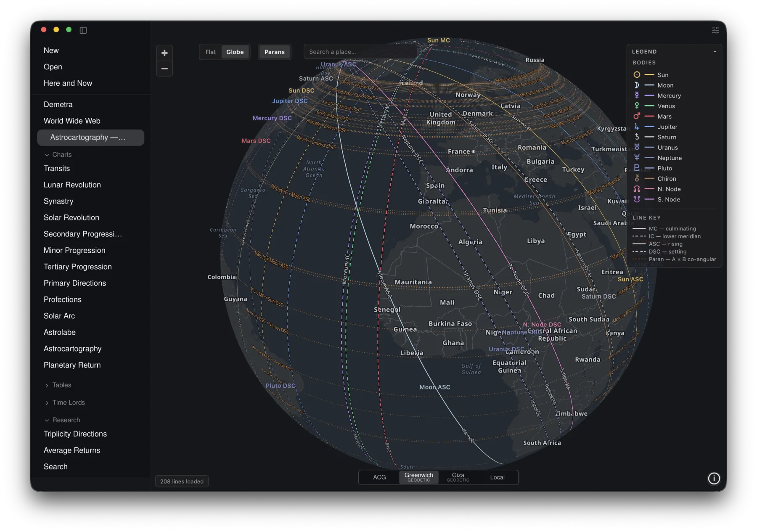Open the info circle button
This screenshot has width=757, height=532.
coord(714,479)
